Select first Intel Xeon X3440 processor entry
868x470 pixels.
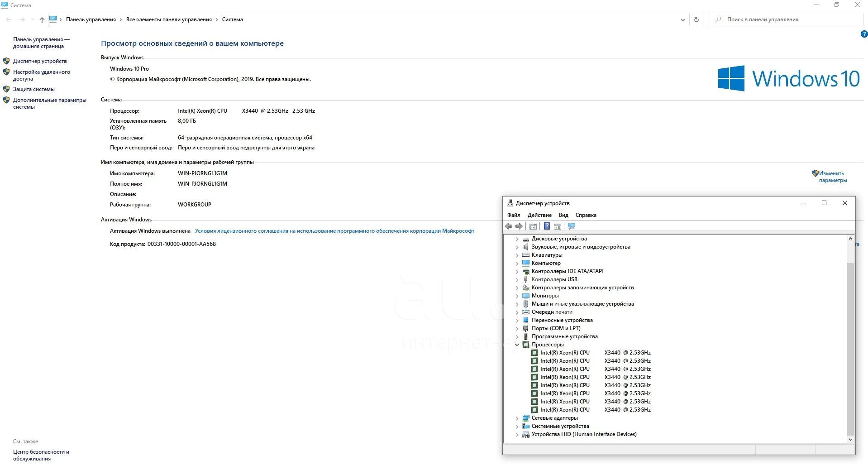(x=595, y=353)
